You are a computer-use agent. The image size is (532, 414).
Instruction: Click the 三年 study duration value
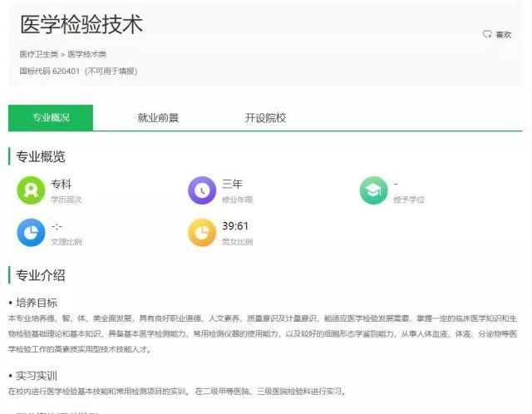point(233,184)
